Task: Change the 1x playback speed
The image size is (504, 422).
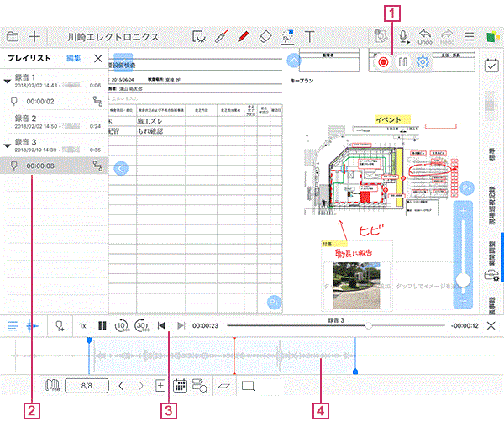Action: click(x=82, y=326)
